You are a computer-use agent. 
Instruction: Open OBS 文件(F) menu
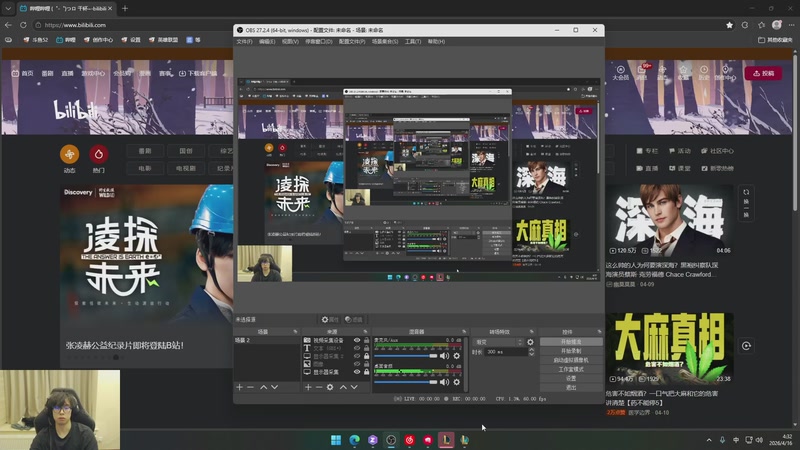[244, 41]
